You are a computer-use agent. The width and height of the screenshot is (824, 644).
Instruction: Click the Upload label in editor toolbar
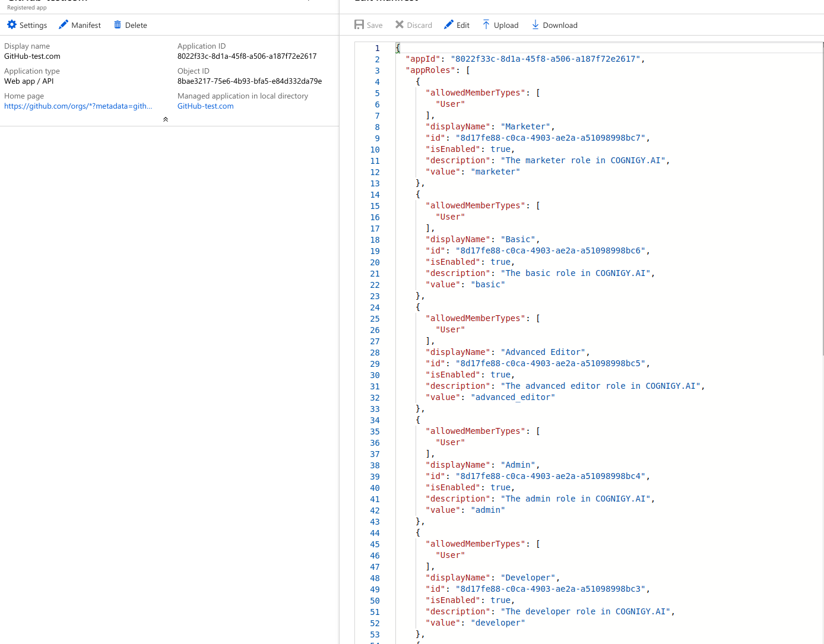506,26
